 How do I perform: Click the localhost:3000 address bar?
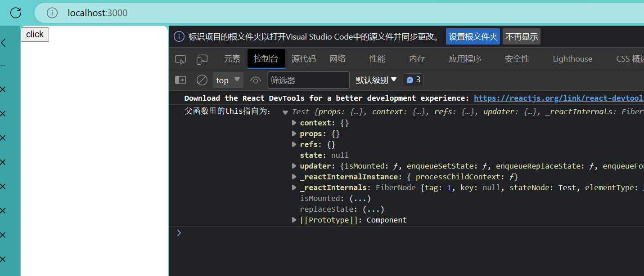(x=339, y=13)
